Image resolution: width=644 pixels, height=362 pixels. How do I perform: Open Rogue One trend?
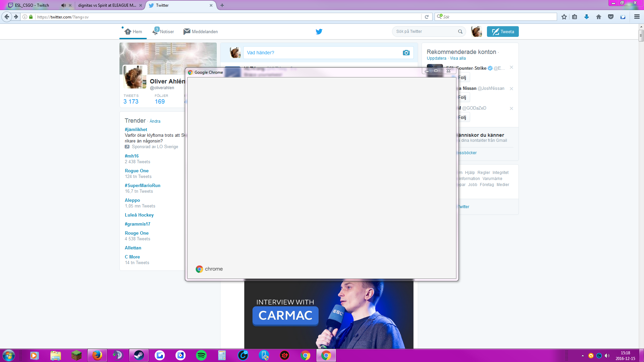point(137,171)
